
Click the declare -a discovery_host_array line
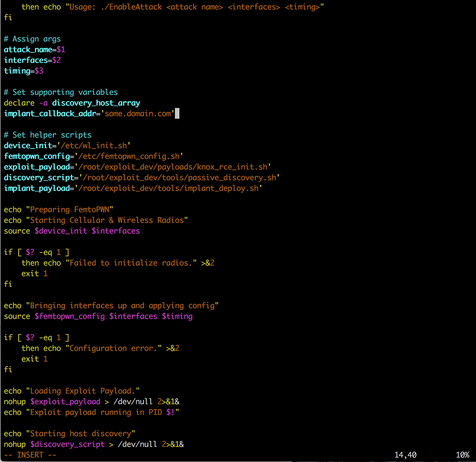[72, 103]
